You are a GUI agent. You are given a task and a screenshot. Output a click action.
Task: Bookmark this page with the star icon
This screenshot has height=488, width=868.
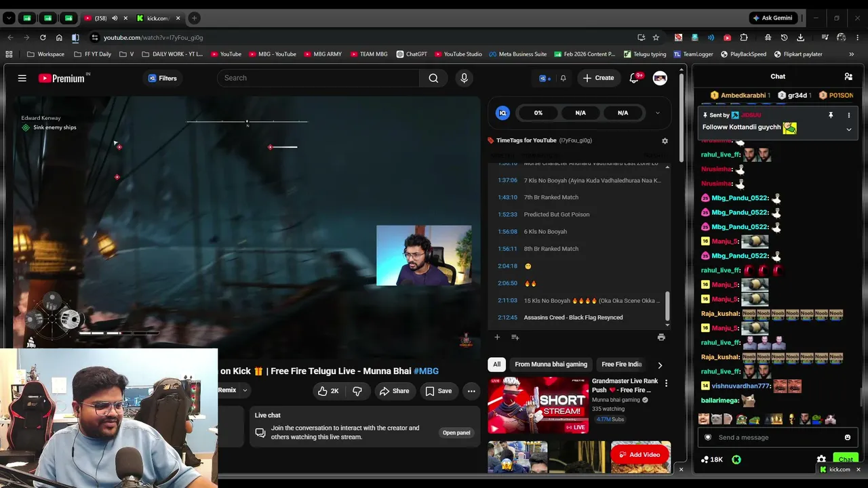656,37
